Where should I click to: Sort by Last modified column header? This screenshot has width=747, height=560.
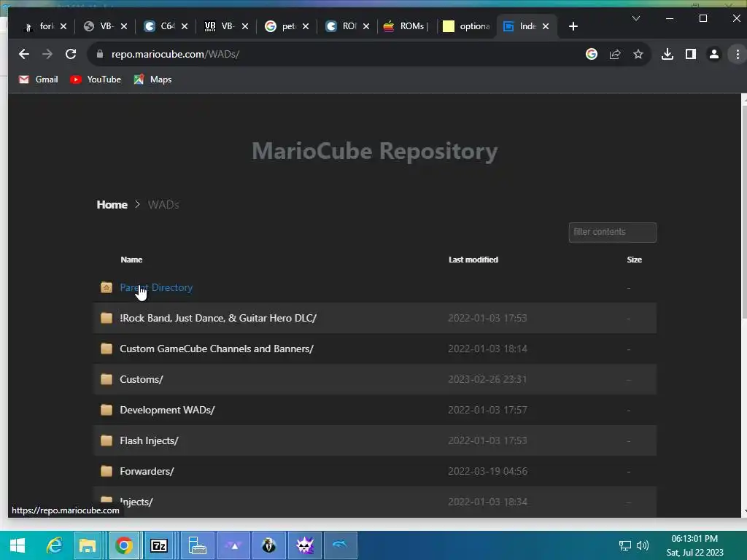coord(473,260)
